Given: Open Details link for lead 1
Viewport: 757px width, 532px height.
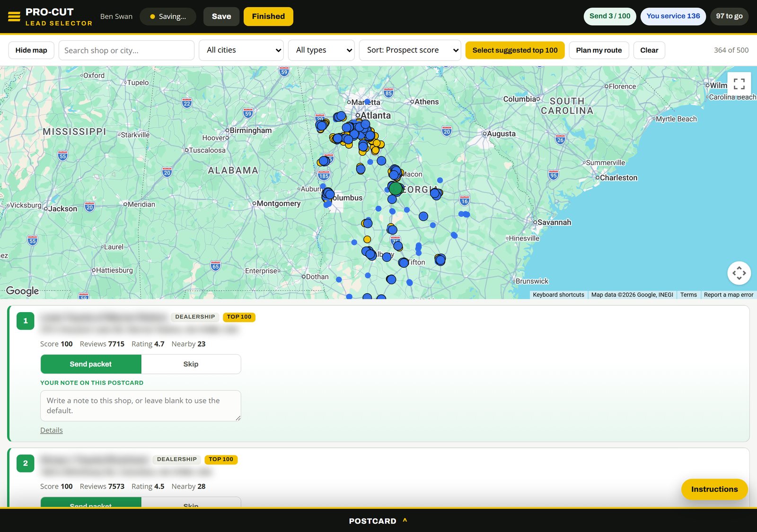Looking at the screenshot, I should (52, 430).
